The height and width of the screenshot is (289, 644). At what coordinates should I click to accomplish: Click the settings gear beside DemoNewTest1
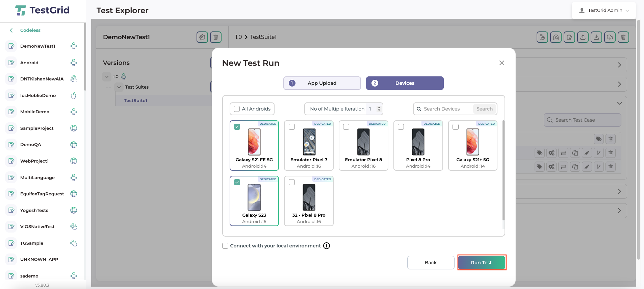202,37
